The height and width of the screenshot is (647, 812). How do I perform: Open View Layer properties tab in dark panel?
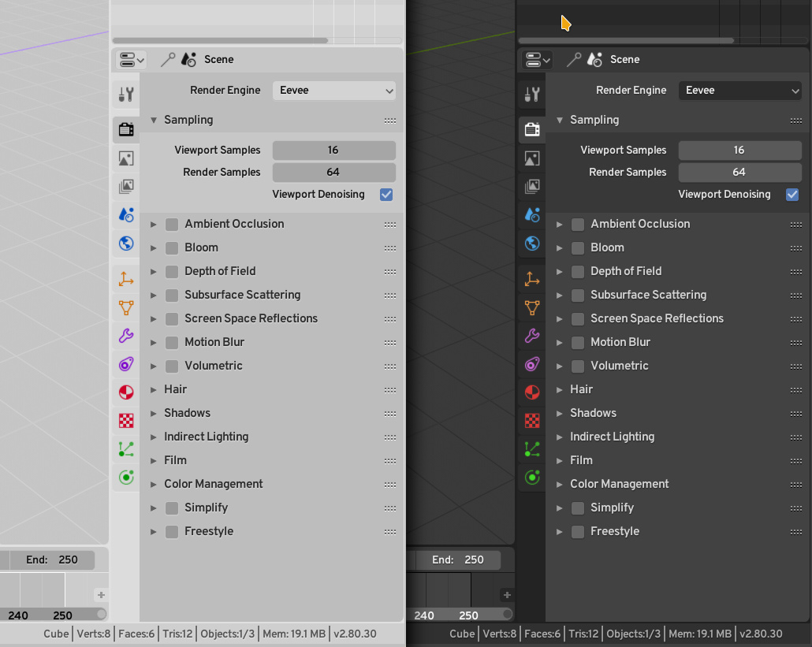tap(532, 186)
